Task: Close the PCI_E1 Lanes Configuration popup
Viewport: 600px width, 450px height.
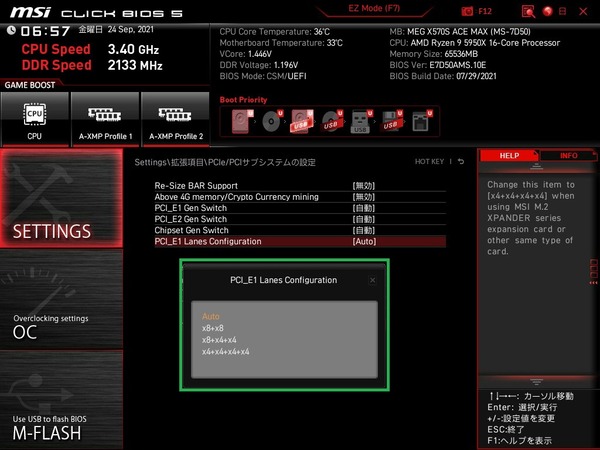Action: pyautogui.click(x=372, y=280)
